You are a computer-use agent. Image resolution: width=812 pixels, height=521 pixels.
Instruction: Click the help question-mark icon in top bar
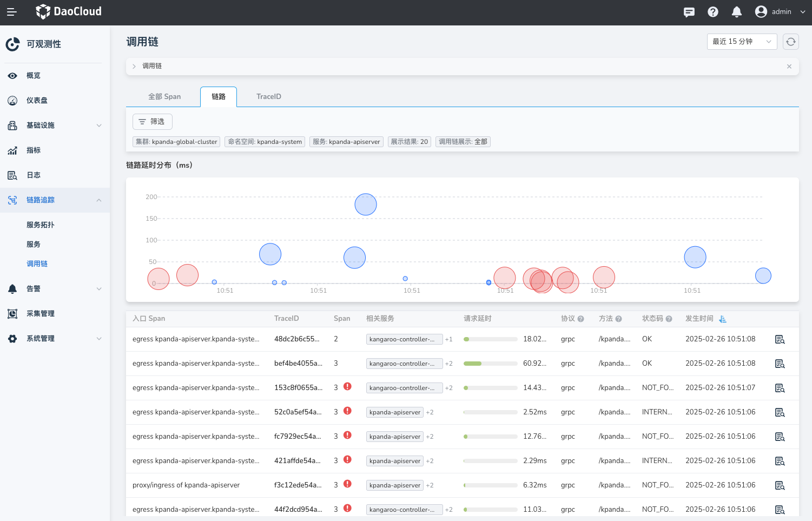coord(712,11)
